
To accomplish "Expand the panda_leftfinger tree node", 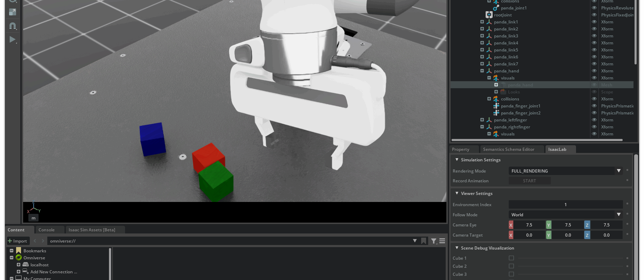I will [x=482, y=120].
